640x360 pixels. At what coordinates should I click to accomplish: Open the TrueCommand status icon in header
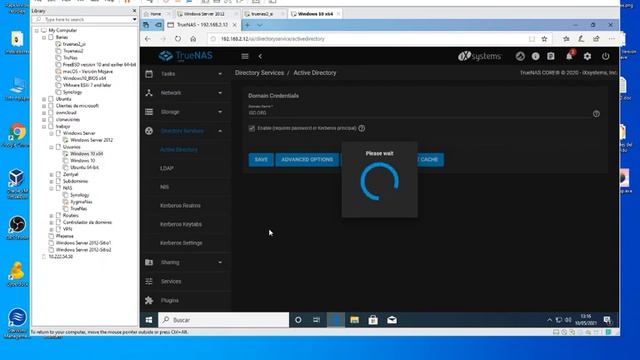point(520,56)
